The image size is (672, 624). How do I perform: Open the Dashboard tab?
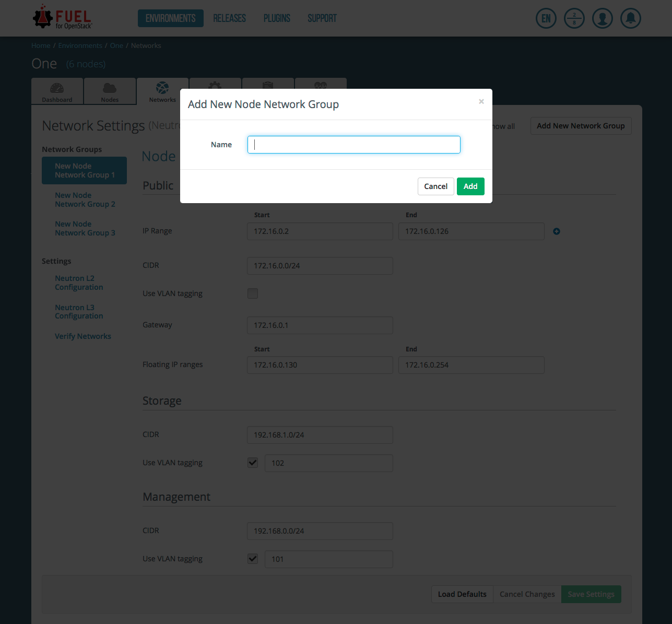point(57,92)
